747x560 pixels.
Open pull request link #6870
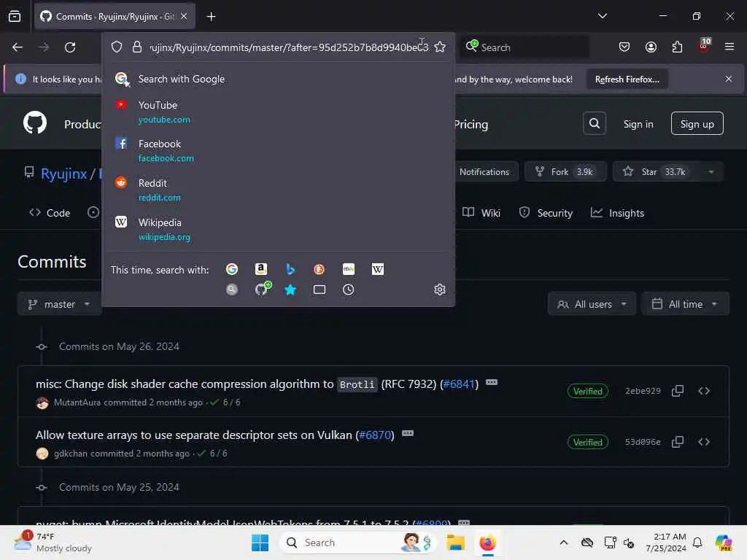(375, 435)
